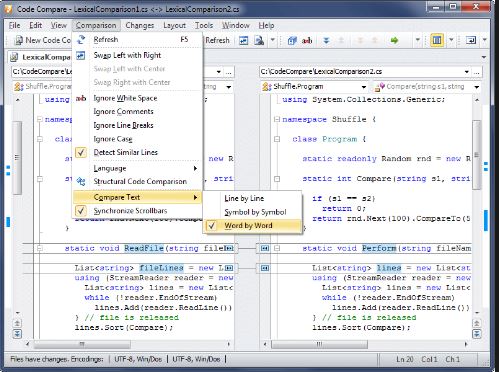Click right pane copy arrow on Perform line
499x372 pixels.
coord(265,248)
